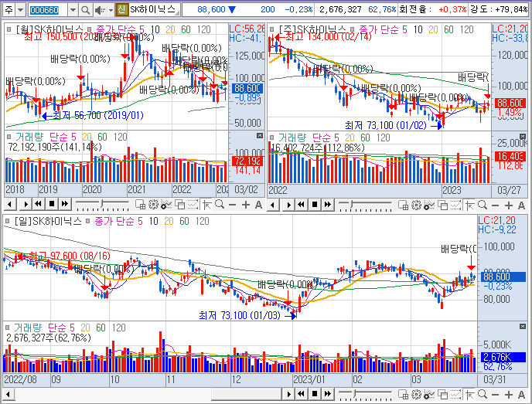Click rewind button in weekly chart toolbar
532x404 pixels.
302,205
